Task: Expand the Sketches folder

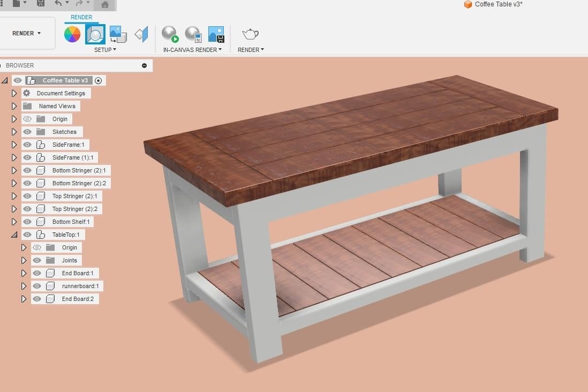Action: coord(14,132)
